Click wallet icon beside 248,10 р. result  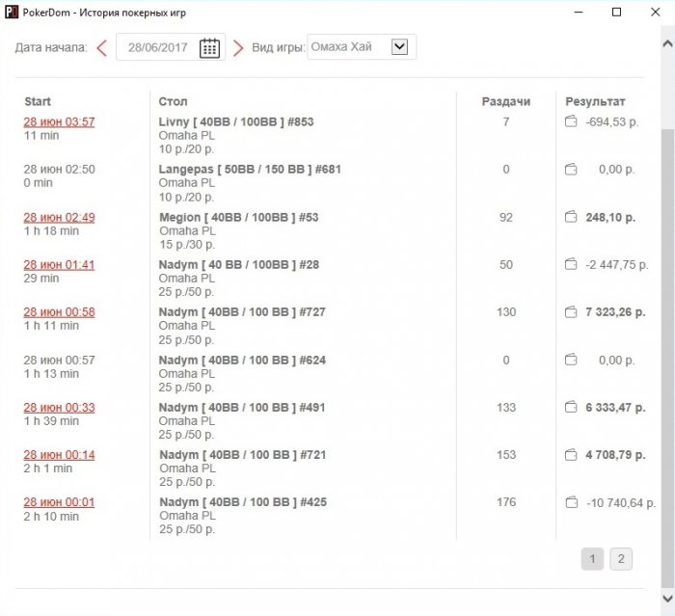pyautogui.click(x=571, y=217)
